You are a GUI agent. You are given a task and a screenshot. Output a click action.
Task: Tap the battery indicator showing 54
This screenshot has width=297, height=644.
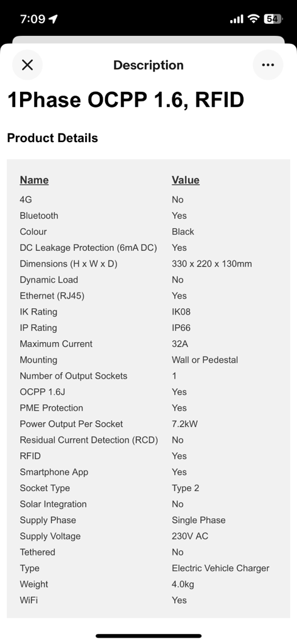[x=273, y=19]
